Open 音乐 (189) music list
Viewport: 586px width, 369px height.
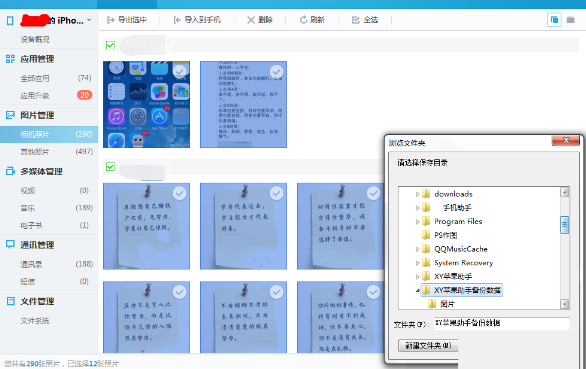coord(49,208)
